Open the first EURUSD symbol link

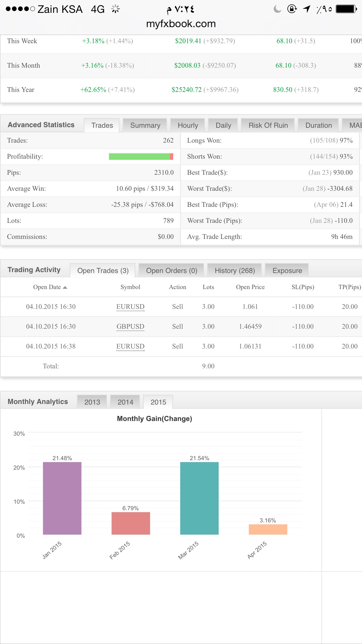pos(130,307)
